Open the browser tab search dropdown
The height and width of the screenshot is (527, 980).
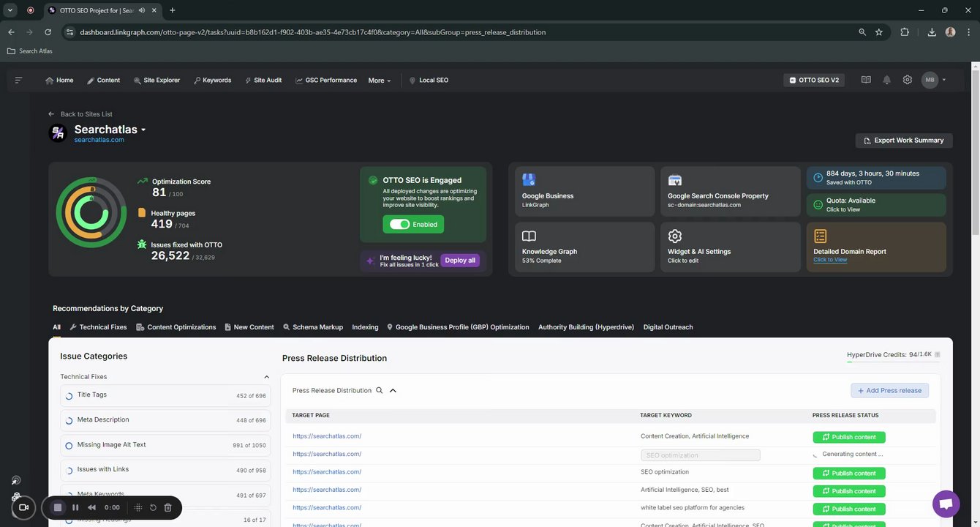(x=10, y=10)
